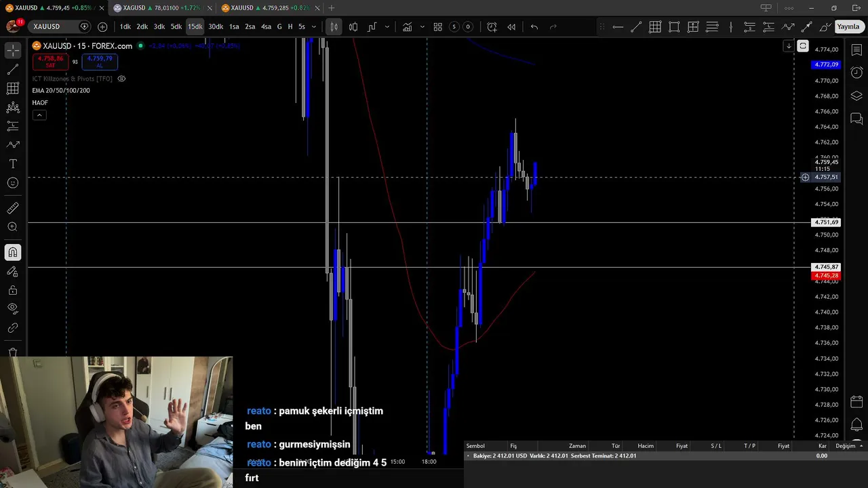This screenshot has width=868, height=488.
Task: Click the scroll to latest bar arrow
Action: click(x=788, y=46)
